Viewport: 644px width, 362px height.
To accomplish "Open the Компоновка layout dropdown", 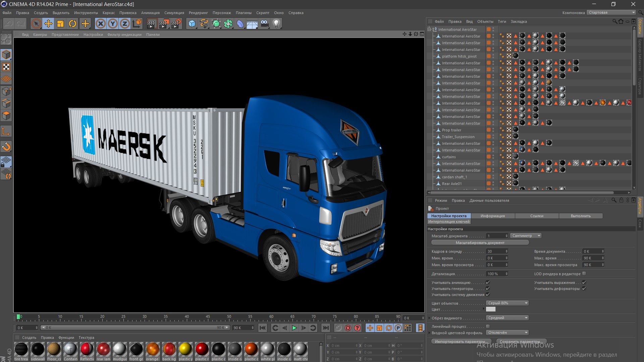I will [x=611, y=12].
